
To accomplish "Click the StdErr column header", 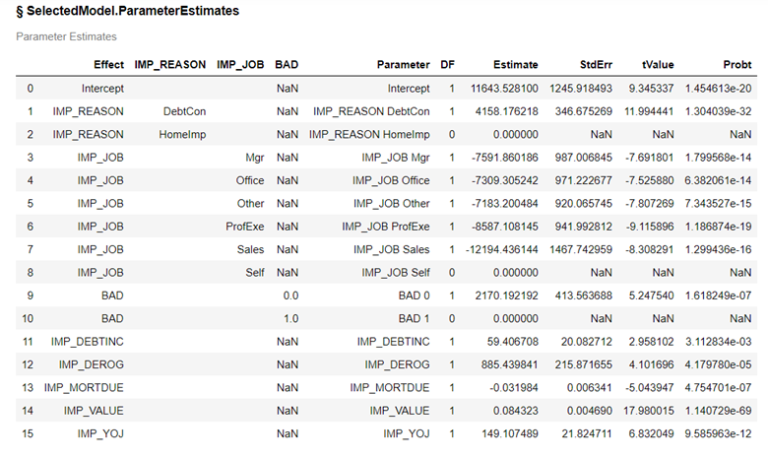I will [592, 65].
